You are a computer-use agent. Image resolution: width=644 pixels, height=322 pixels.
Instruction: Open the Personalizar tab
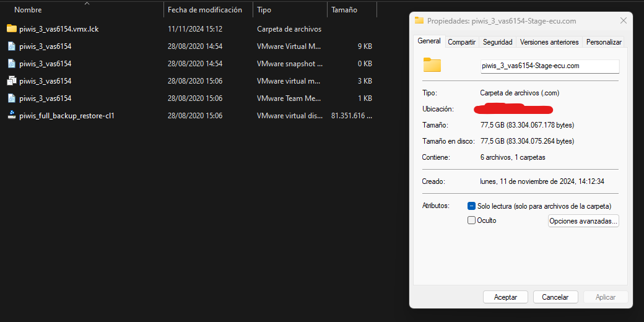click(603, 42)
